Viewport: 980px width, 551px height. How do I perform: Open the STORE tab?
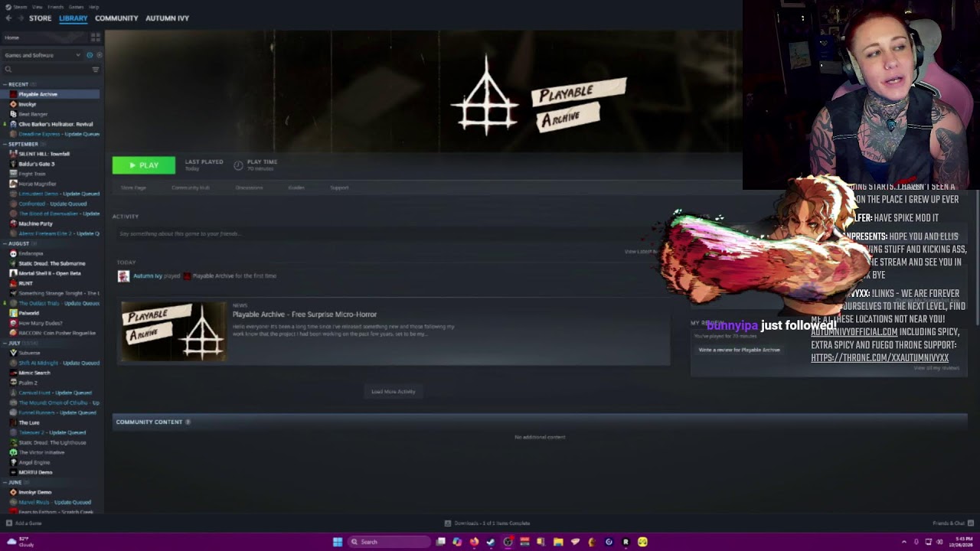tap(40, 18)
